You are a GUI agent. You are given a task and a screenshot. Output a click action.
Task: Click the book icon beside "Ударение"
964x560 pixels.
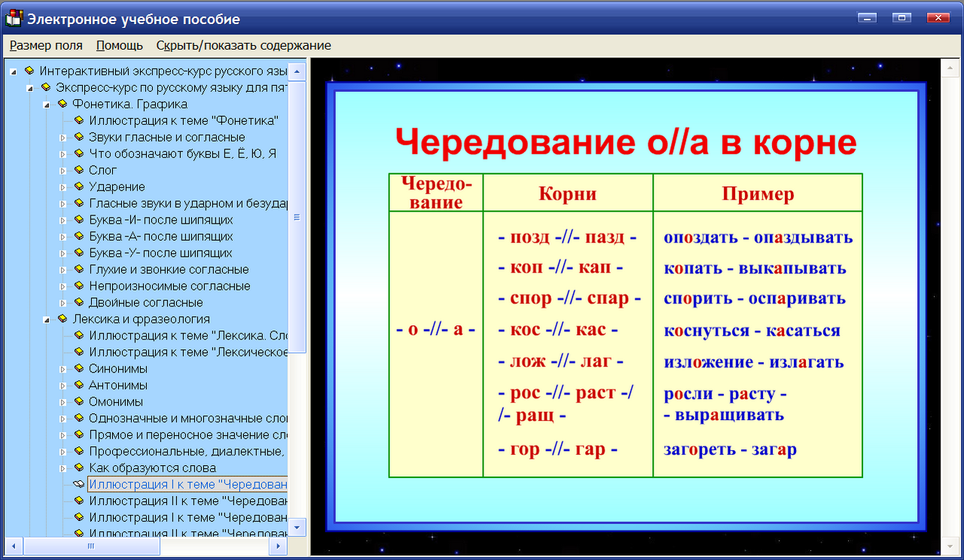coord(78,187)
